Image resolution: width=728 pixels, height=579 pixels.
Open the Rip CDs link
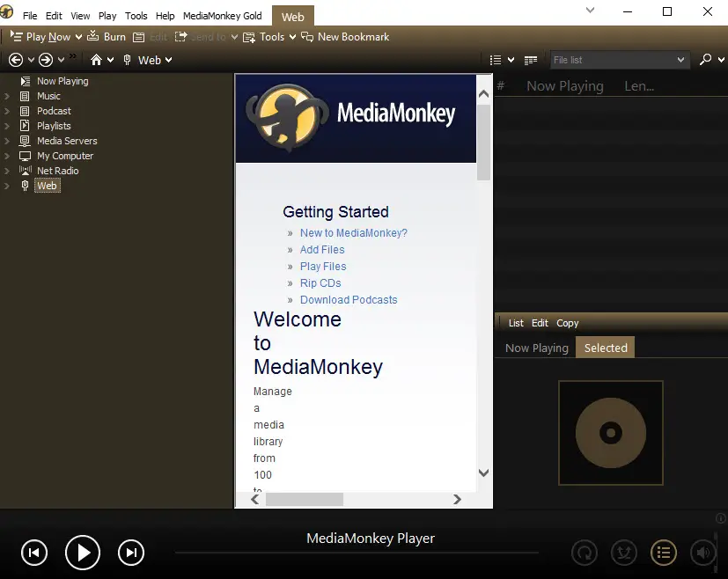pyautogui.click(x=320, y=283)
